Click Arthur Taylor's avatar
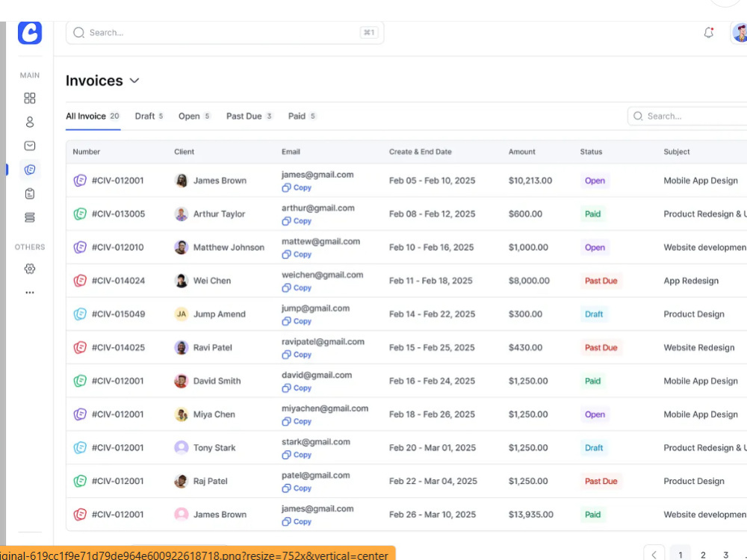Viewport: 747px width, 560px height. 181,214
